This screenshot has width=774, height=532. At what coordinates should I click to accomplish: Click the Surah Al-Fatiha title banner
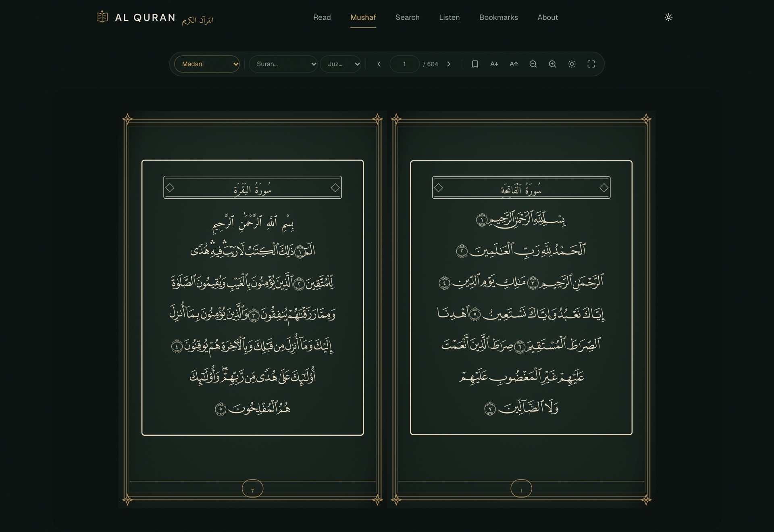(521, 188)
